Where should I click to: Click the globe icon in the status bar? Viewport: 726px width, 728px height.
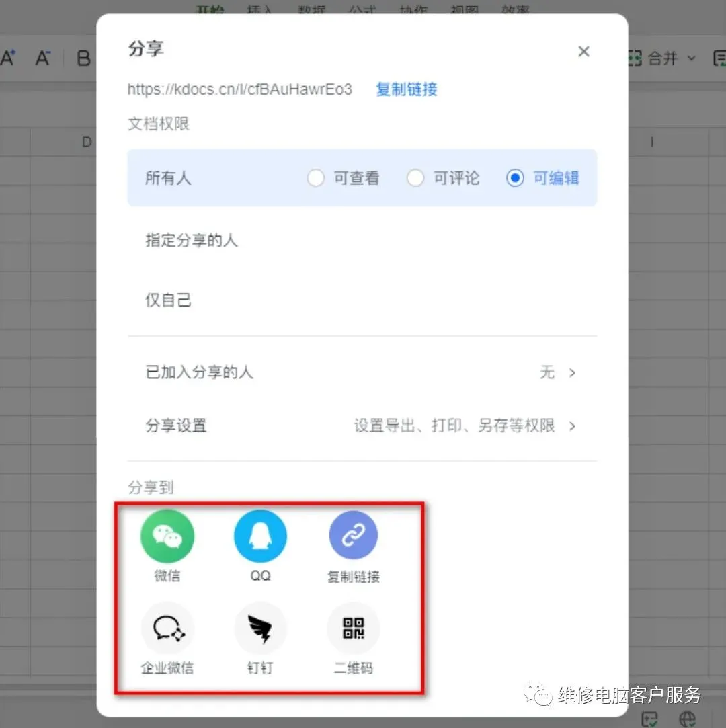(687, 719)
